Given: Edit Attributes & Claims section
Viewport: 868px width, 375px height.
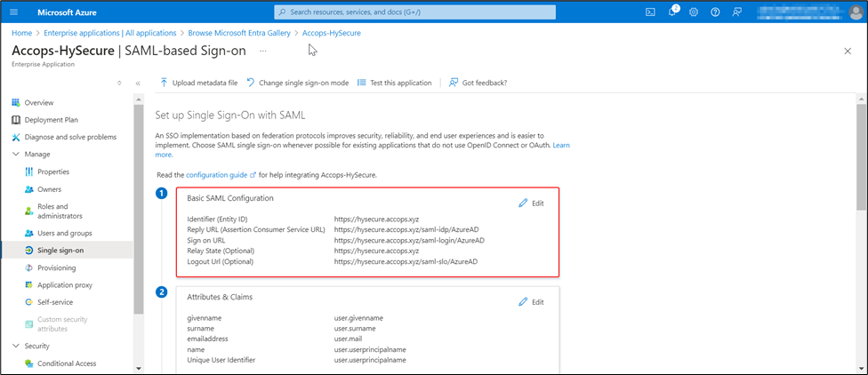Looking at the screenshot, I should click(x=531, y=301).
